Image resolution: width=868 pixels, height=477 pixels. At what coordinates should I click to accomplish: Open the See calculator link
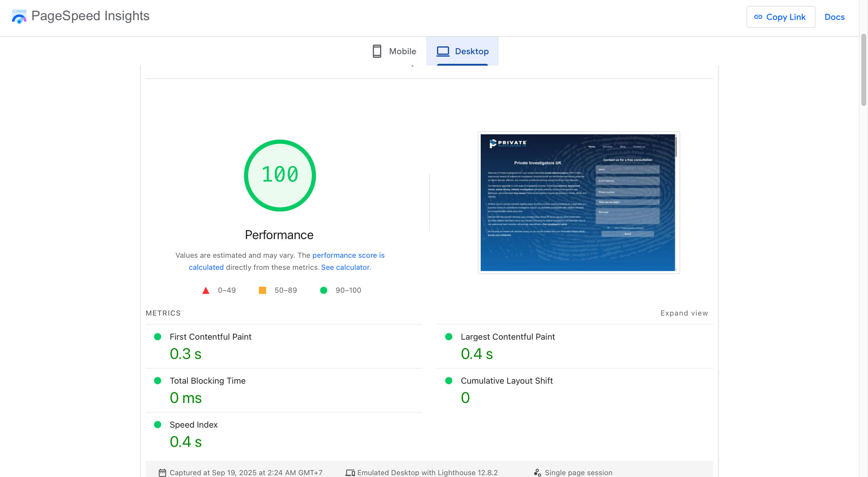(346, 267)
